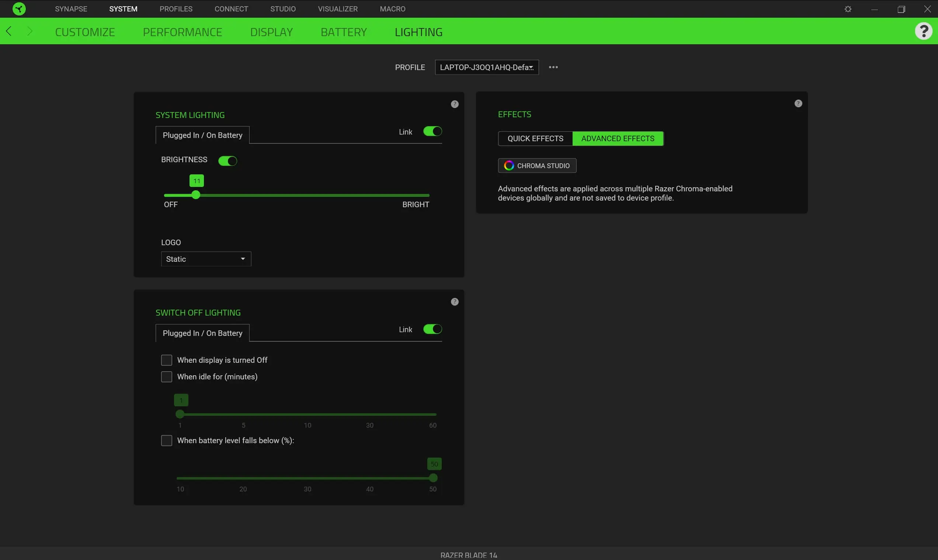Click the BRIGHT end label of brightness
Image resolution: width=938 pixels, height=560 pixels.
[x=416, y=204]
